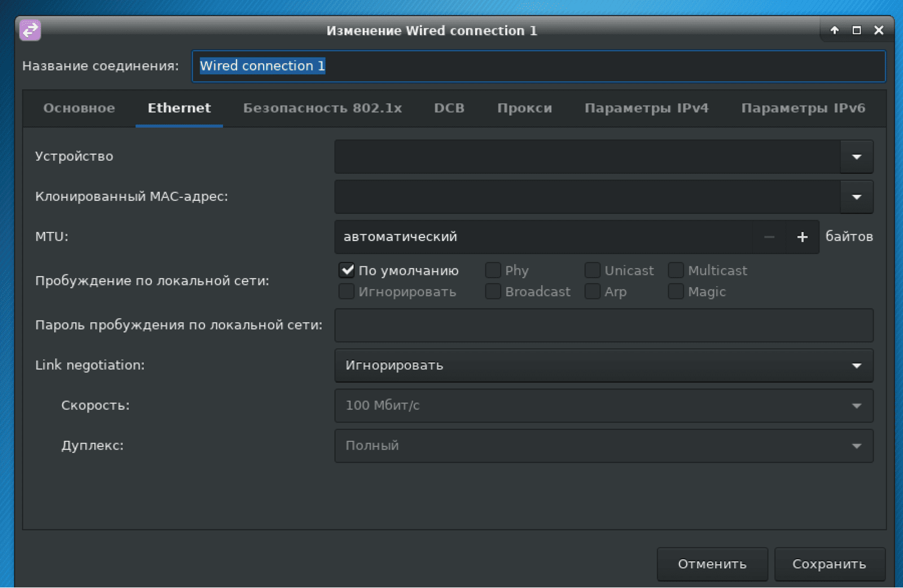
Task: Select the 'Безопасность 802.1x' tab
Action: click(322, 108)
